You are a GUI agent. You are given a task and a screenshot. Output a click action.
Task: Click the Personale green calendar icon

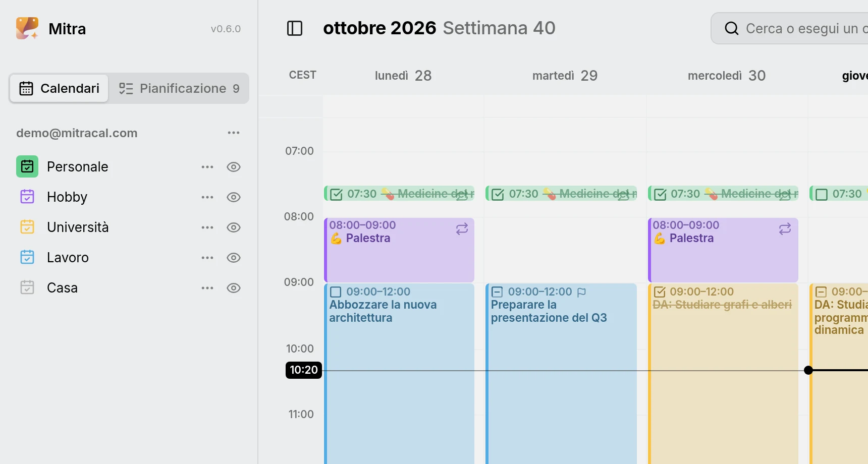(27, 166)
